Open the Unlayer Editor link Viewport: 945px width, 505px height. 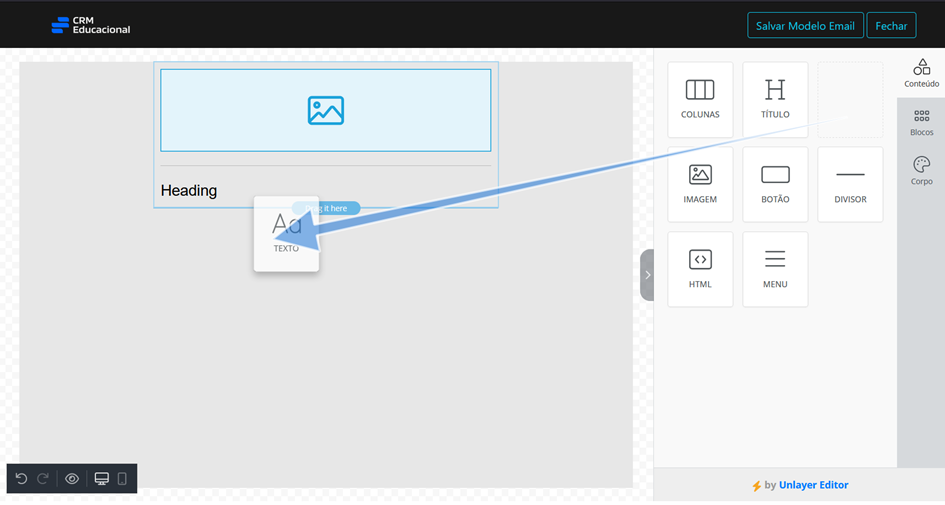point(813,485)
